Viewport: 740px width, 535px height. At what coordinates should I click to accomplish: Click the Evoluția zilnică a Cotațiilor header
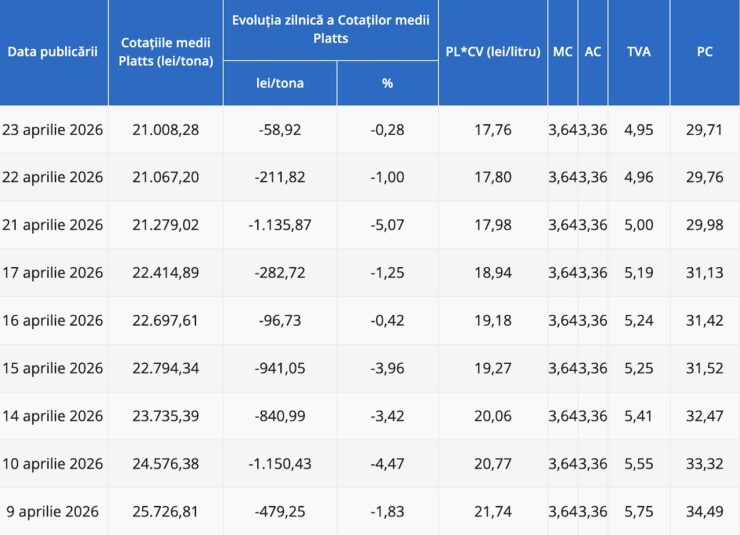click(x=330, y=29)
